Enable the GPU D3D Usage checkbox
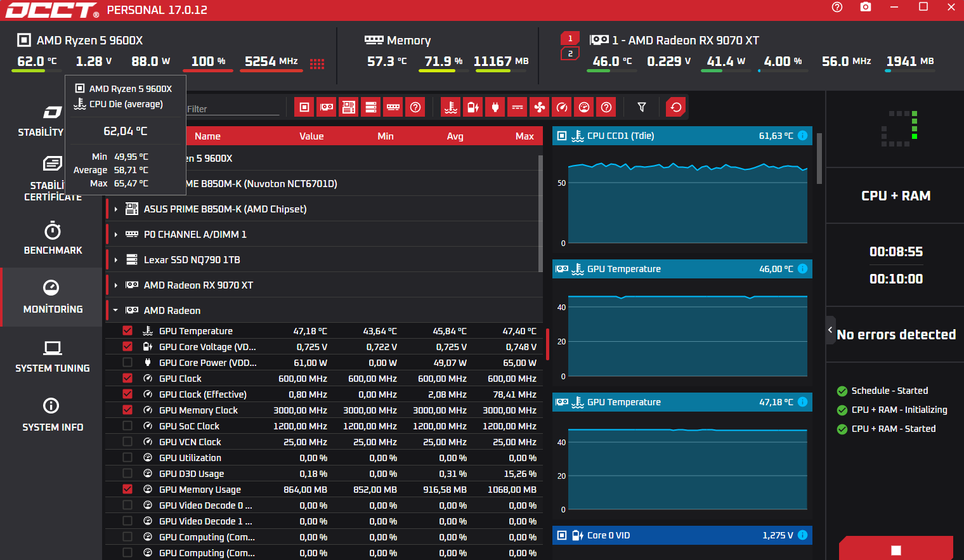The height and width of the screenshot is (560, 964). [127, 473]
